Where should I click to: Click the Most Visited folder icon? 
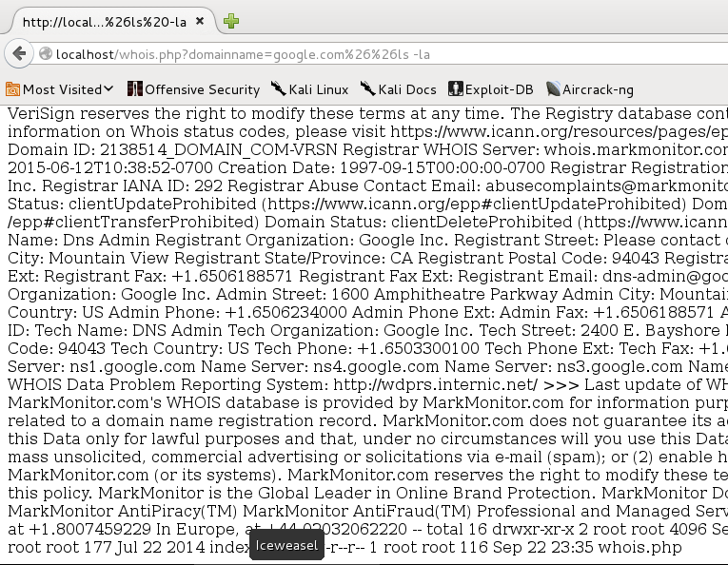[x=12, y=89]
